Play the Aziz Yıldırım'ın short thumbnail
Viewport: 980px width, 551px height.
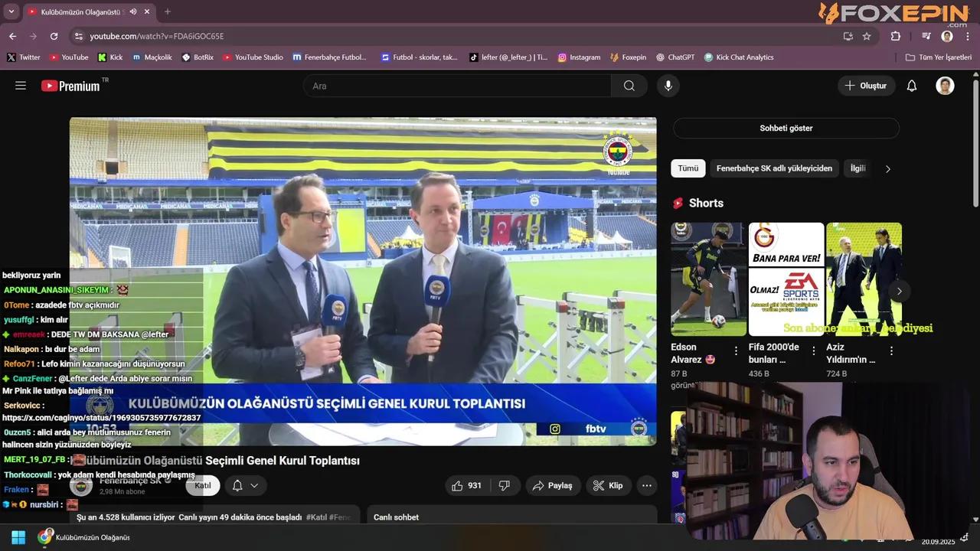[864, 279]
